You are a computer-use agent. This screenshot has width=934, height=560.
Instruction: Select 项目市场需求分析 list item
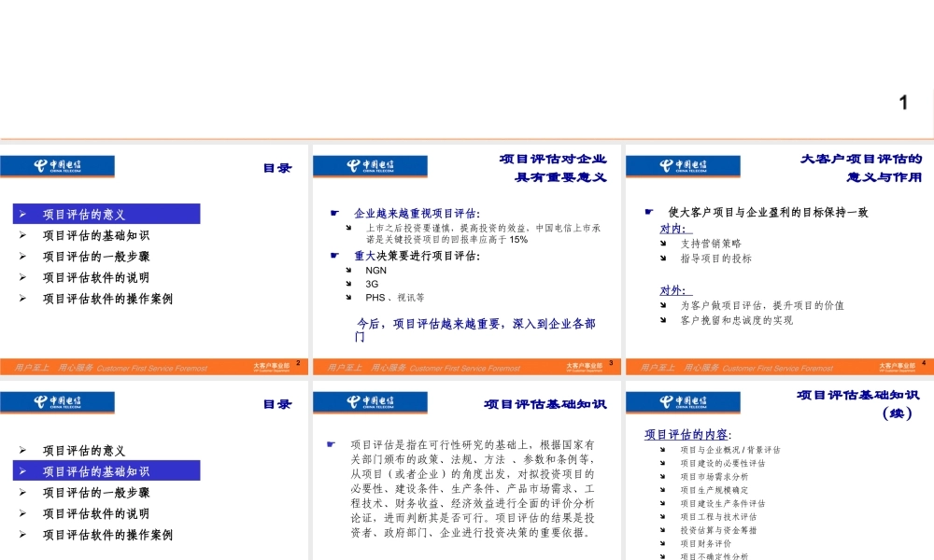pyautogui.click(x=715, y=477)
